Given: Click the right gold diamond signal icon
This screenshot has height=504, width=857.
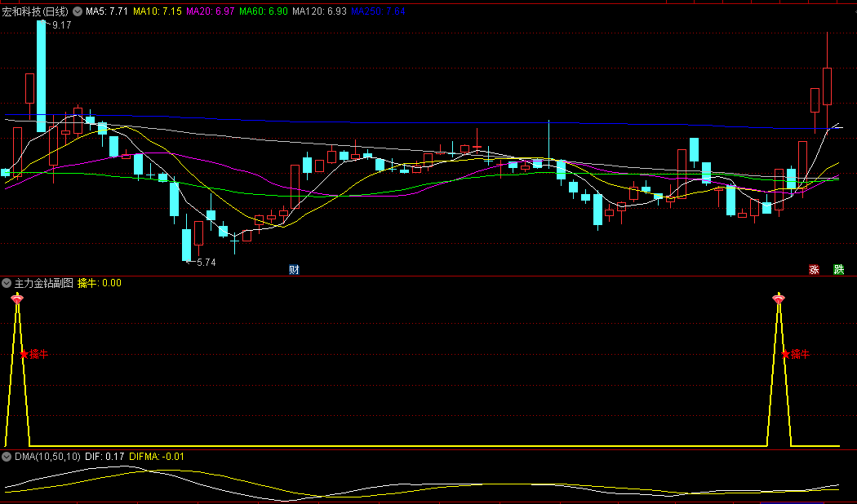Looking at the screenshot, I should point(779,298).
